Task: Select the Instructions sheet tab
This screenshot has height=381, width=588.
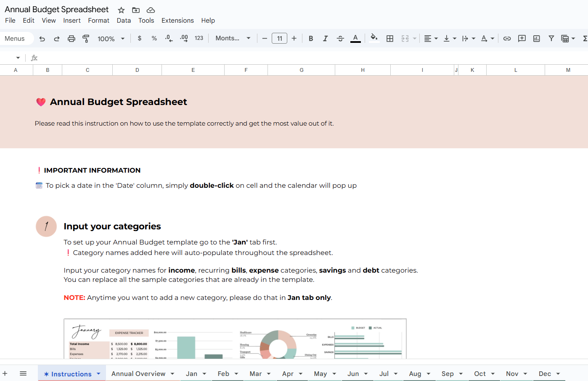Action: click(x=72, y=374)
